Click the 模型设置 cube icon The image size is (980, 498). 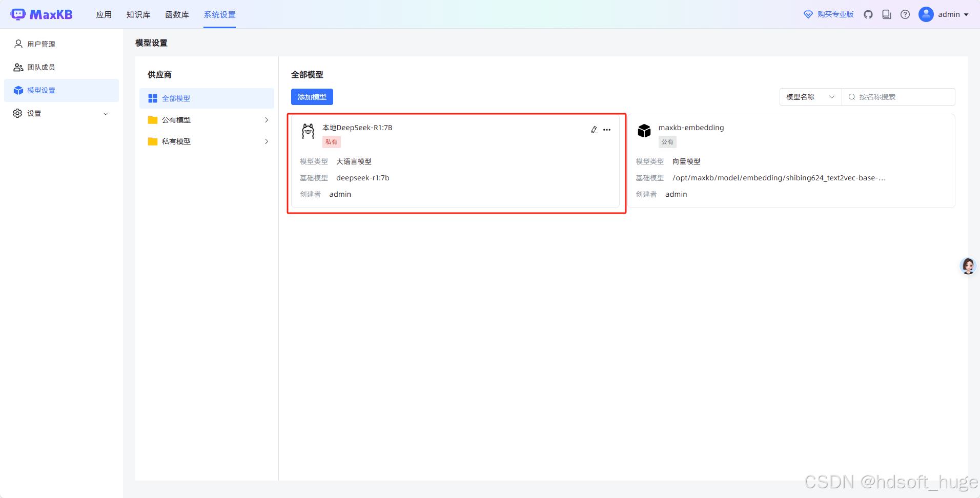click(18, 90)
